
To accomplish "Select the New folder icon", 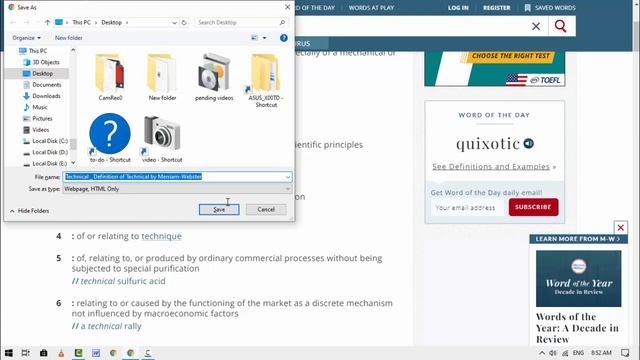I will tap(162, 78).
